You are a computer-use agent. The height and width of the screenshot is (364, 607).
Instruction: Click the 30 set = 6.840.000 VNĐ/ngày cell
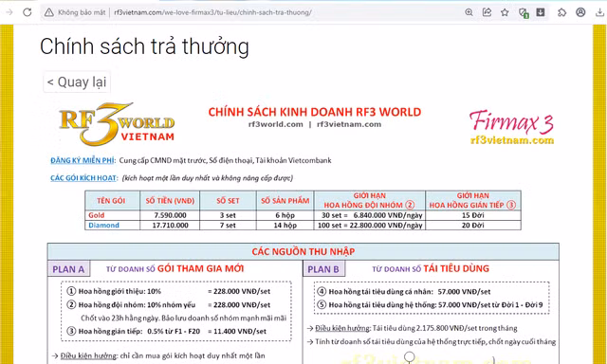[x=370, y=215]
